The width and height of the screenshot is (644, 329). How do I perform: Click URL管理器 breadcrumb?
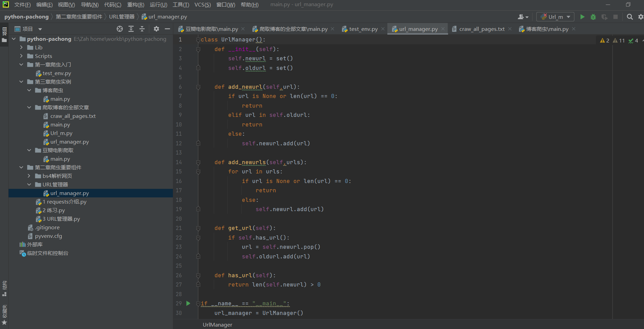[x=122, y=17]
